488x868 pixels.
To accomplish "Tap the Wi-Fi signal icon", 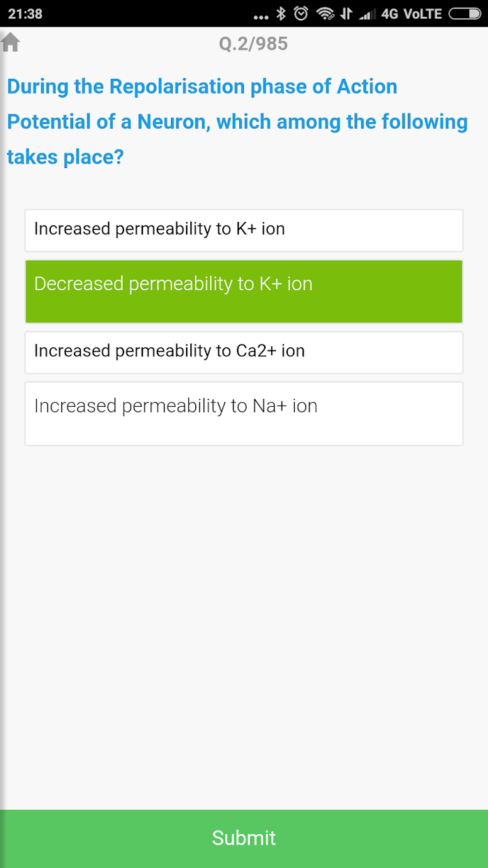I will pos(325,13).
